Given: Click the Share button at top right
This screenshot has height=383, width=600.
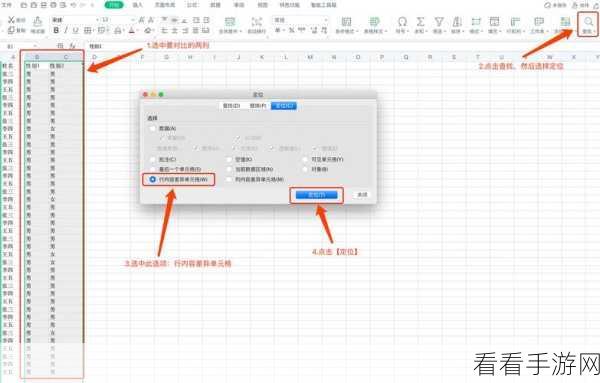Looking at the screenshot, I should 580,5.
